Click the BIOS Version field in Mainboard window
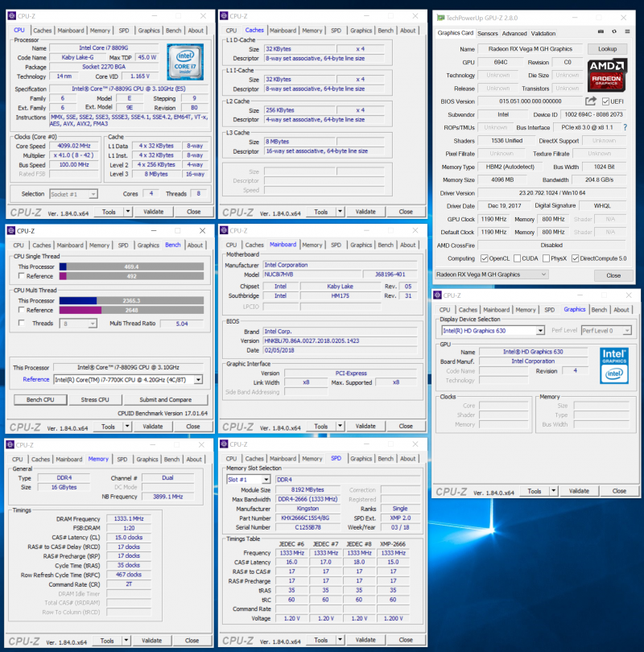Screen dimensions: 644x652 click(340, 340)
